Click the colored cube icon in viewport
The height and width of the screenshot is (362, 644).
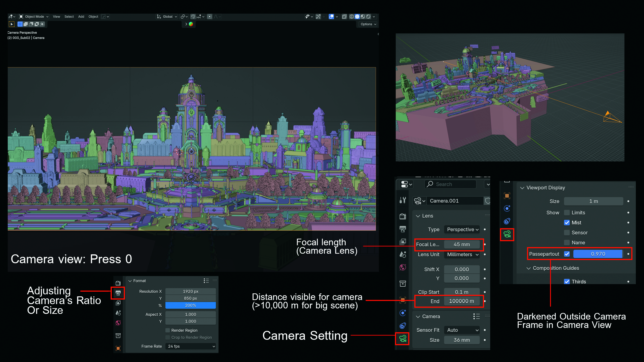click(x=191, y=24)
